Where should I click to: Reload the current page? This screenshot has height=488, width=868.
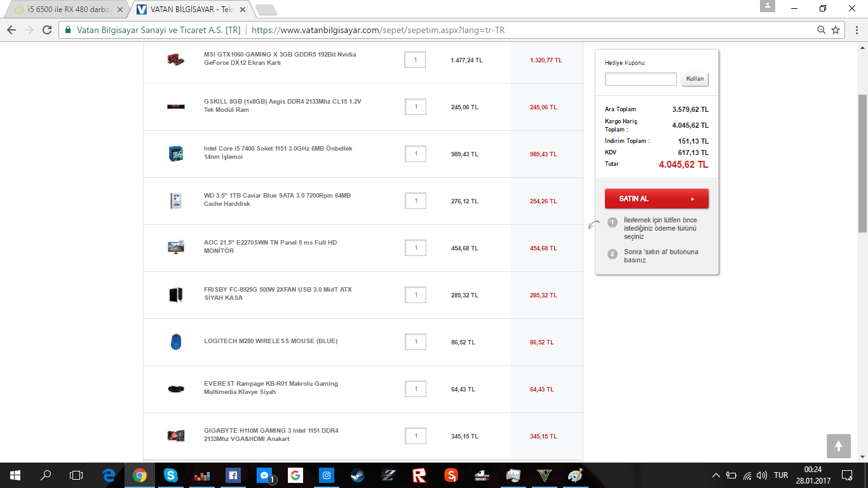click(47, 30)
